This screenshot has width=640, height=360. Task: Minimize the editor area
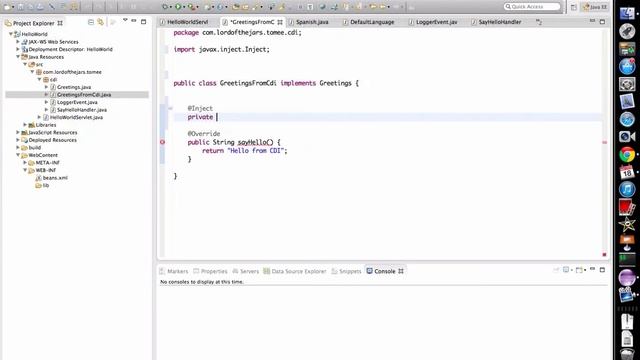[592, 20]
